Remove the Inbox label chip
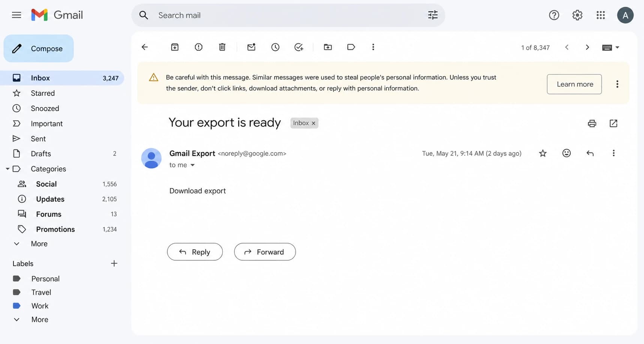This screenshot has width=644, height=344. [314, 123]
